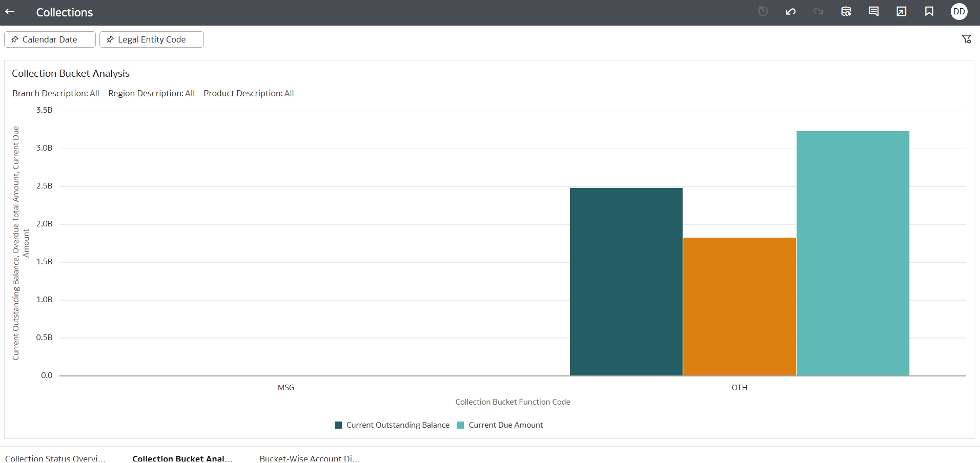Viewport: 980px width, 463px height.
Task: Click the 2.5B y-axis value
Action: [44, 186]
